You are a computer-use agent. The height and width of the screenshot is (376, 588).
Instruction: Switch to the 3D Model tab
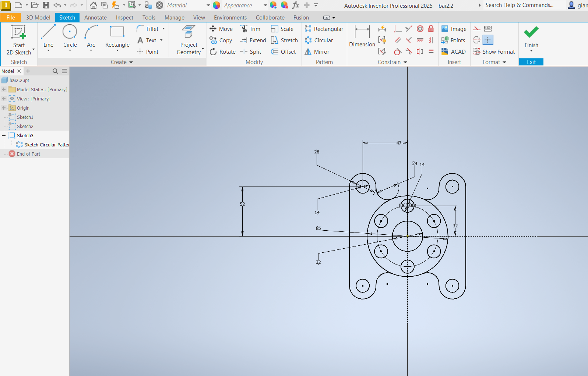[x=38, y=18]
